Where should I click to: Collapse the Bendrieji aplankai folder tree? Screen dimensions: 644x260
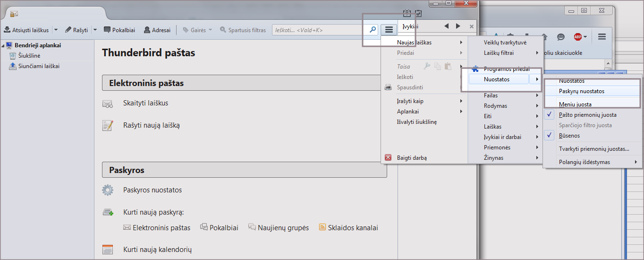(3, 46)
